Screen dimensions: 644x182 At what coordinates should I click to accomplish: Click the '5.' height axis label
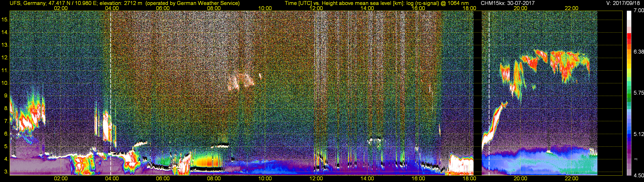tap(6, 146)
